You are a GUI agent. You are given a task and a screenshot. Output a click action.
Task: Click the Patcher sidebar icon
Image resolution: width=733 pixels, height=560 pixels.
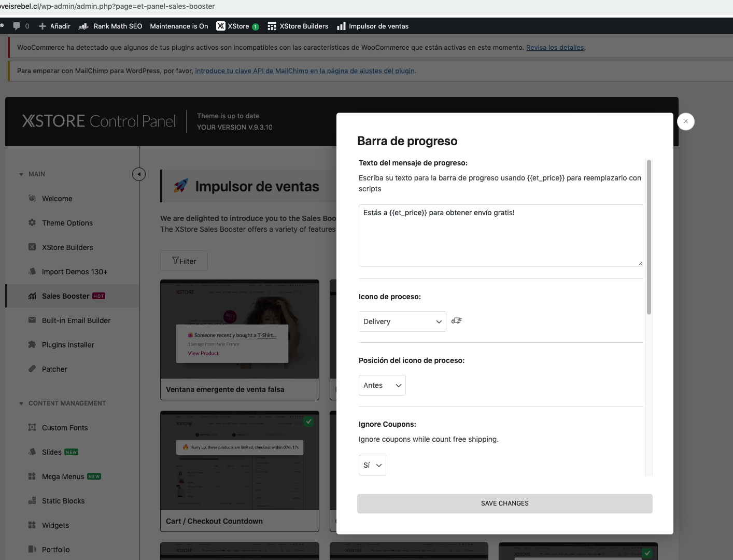pyautogui.click(x=32, y=369)
